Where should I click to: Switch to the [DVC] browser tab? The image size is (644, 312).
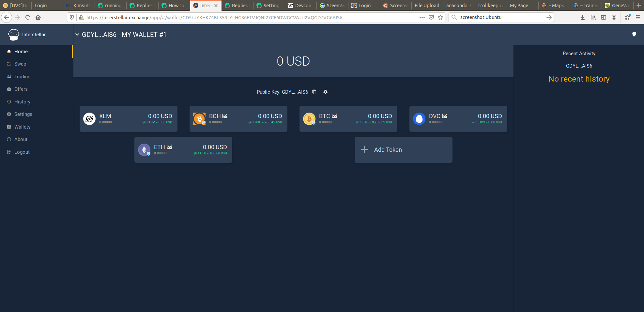click(15, 6)
